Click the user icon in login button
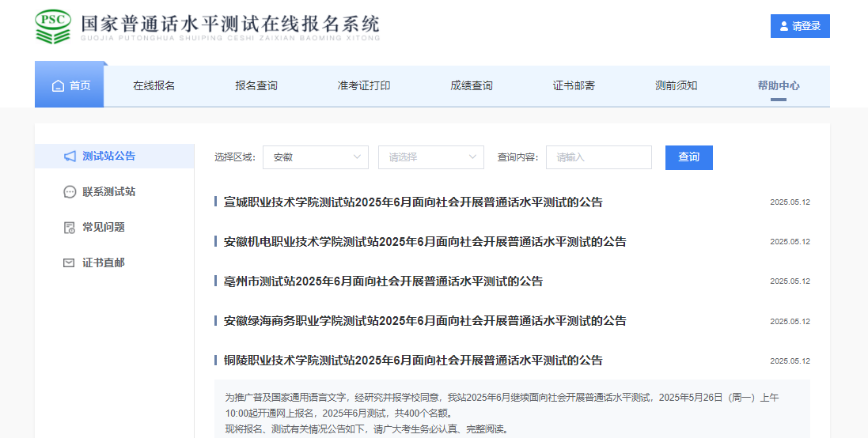Image resolution: width=868 pixels, height=438 pixels. coord(784,26)
